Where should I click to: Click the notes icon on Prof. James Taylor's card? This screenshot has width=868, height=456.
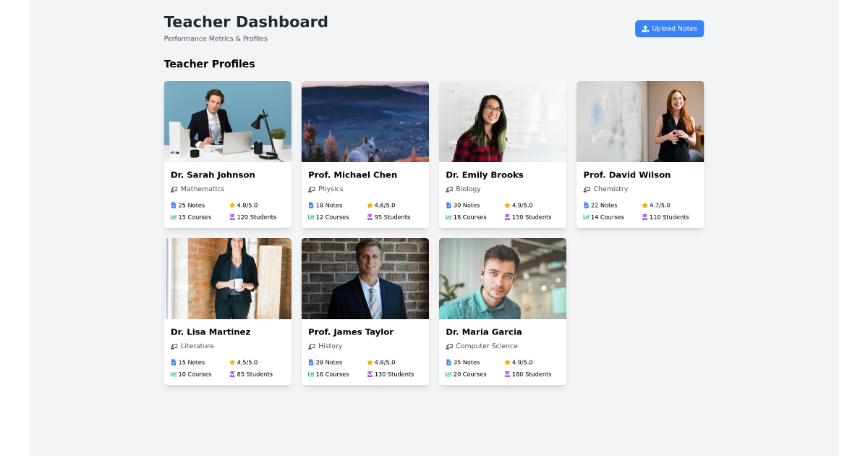(310, 362)
